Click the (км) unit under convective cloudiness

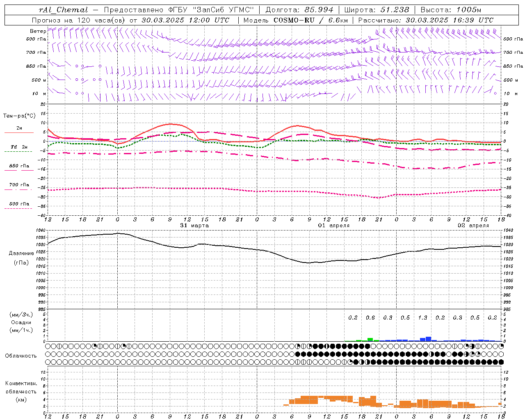click(x=21, y=399)
